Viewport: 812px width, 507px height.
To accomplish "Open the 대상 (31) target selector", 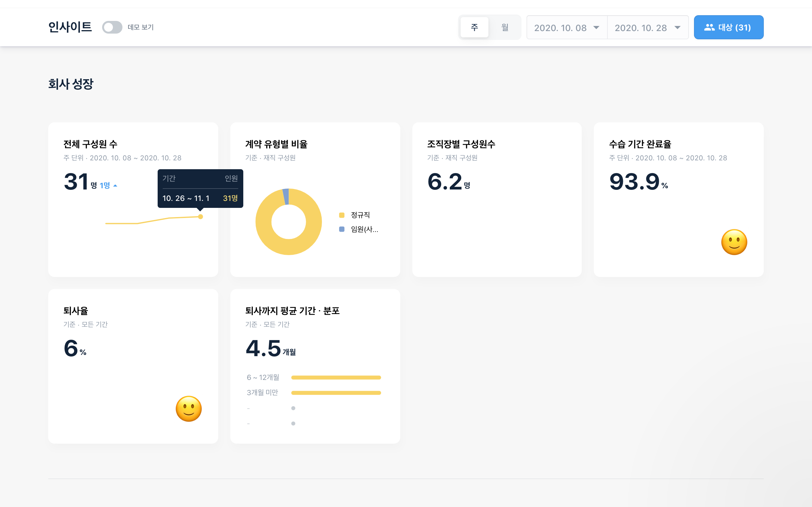I will click(729, 28).
